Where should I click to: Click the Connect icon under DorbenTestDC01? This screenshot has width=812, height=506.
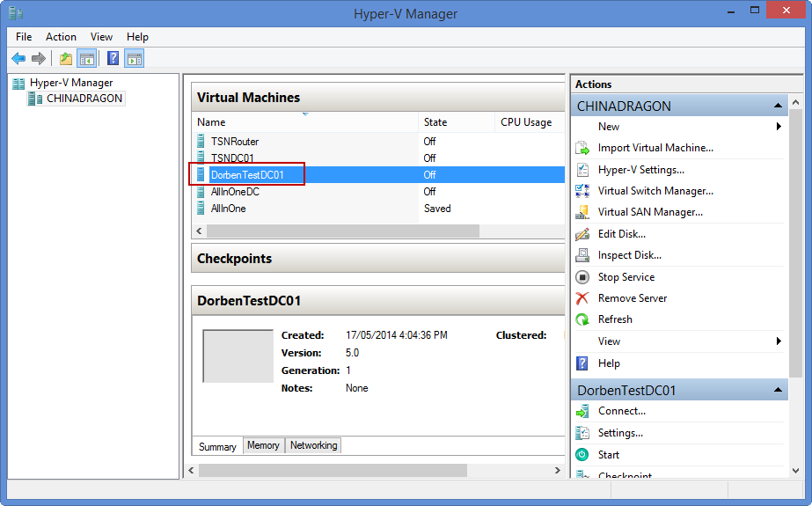[582, 411]
